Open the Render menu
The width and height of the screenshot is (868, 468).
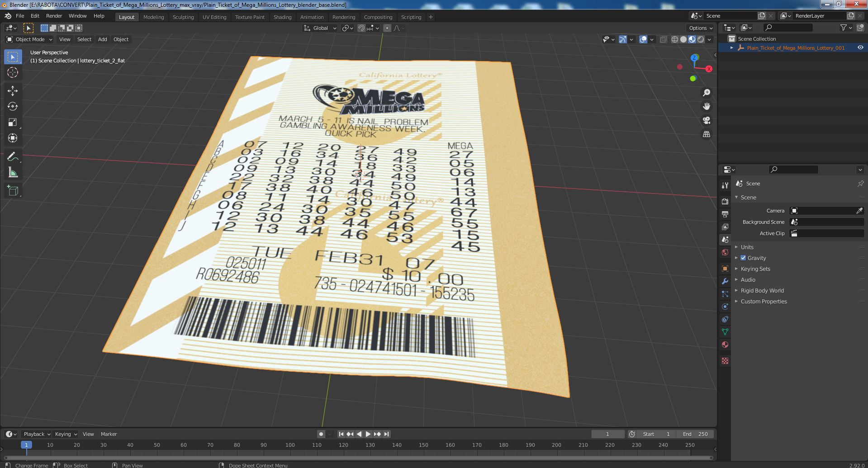point(54,16)
